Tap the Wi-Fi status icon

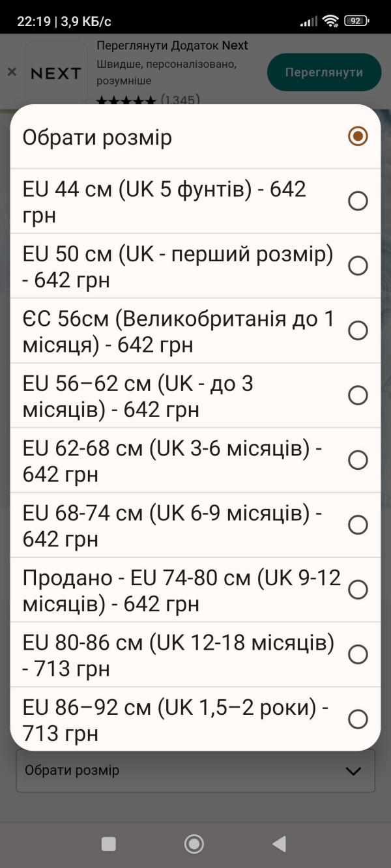click(x=331, y=21)
